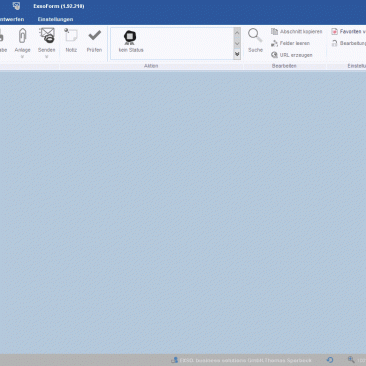Select the kein Status icon

[x=130, y=37]
